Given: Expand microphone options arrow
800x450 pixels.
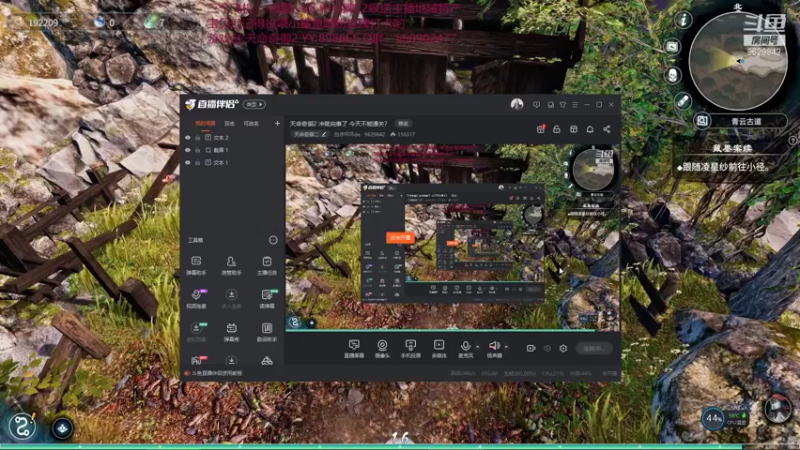Looking at the screenshot, I should pos(478,346).
